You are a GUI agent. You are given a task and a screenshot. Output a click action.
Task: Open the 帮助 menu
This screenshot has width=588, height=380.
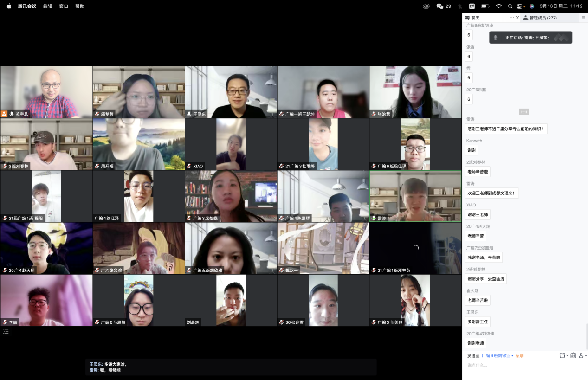click(x=80, y=6)
